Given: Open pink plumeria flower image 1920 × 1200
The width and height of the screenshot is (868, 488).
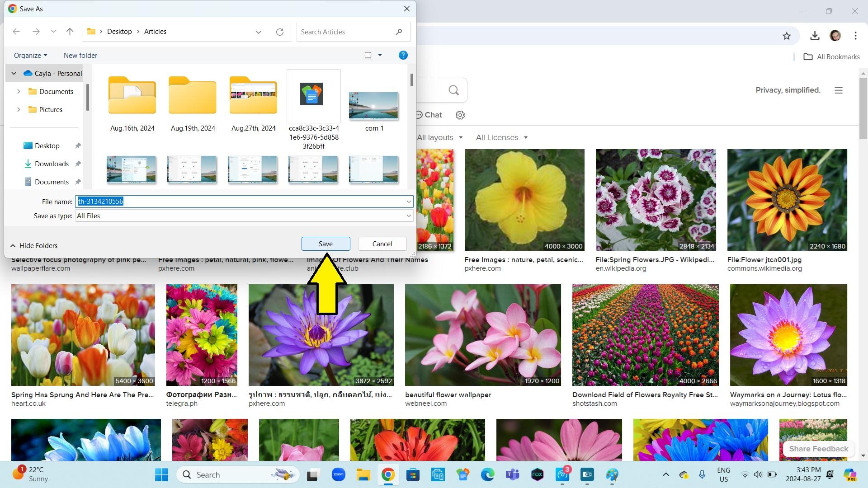Looking at the screenshot, I should coord(483,335).
